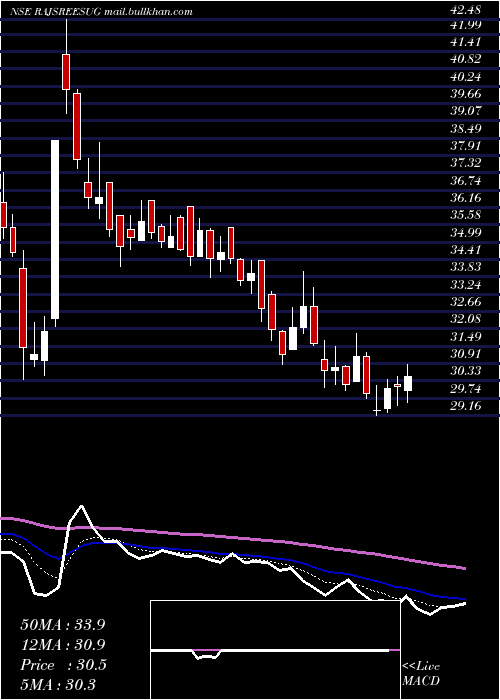Image resolution: width=500 pixels, height=700 pixels.
Task: Click the 39.66 price axis label
Action: [465, 95]
